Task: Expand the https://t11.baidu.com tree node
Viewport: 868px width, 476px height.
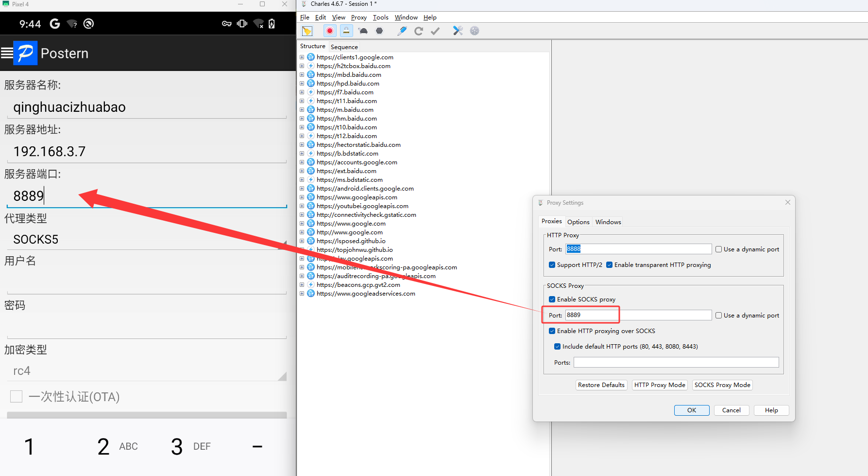Action: 302,101
